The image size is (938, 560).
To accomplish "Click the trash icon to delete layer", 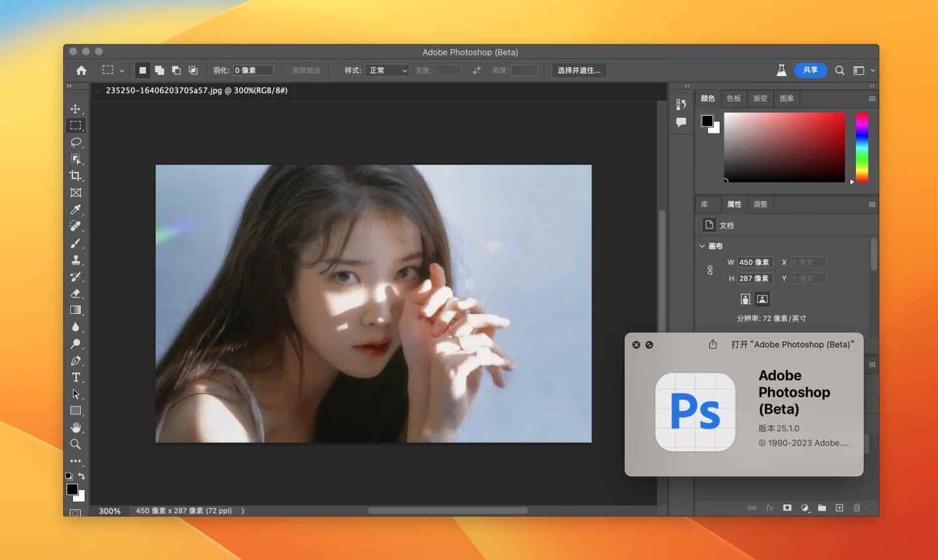I will (x=857, y=508).
